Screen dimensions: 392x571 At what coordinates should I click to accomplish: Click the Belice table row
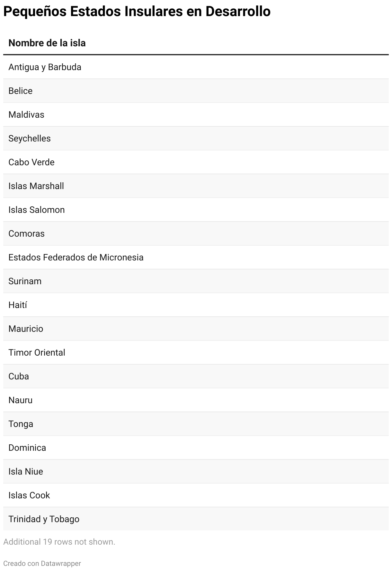coord(21,91)
